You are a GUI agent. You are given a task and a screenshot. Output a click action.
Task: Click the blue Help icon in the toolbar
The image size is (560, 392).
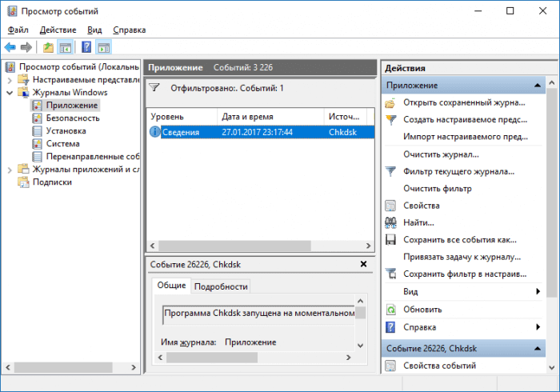click(x=86, y=47)
